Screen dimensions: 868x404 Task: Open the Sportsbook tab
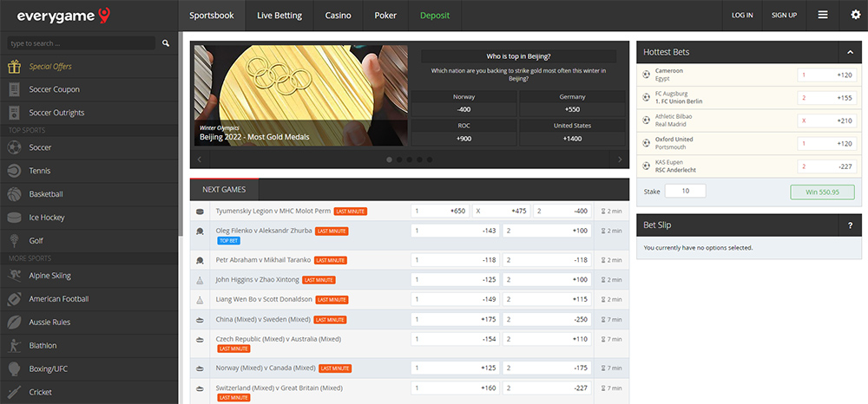[x=212, y=16]
